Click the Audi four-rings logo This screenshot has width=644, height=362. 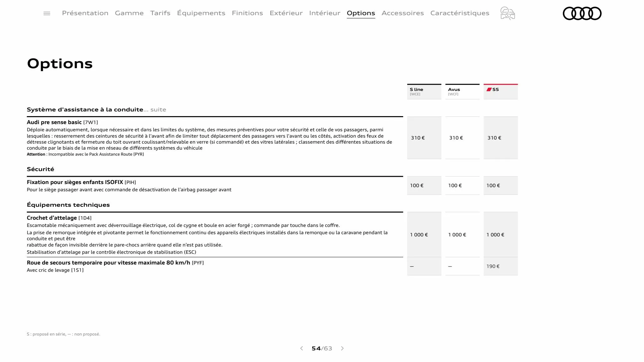(x=582, y=13)
